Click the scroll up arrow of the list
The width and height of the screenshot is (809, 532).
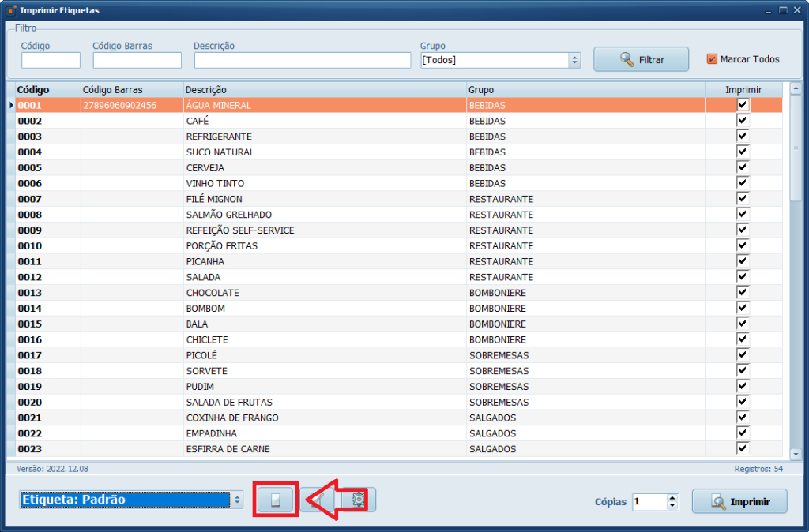[795, 89]
